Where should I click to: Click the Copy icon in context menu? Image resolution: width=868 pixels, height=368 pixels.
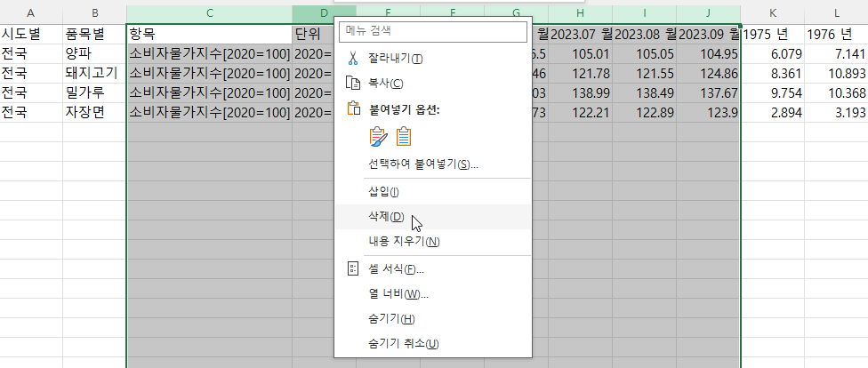(x=352, y=83)
